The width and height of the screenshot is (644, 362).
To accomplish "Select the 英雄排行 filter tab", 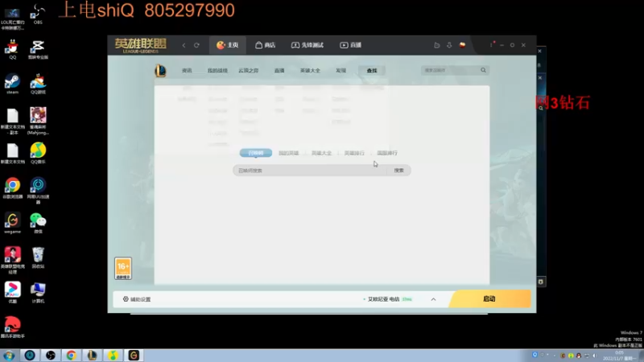I will [354, 153].
